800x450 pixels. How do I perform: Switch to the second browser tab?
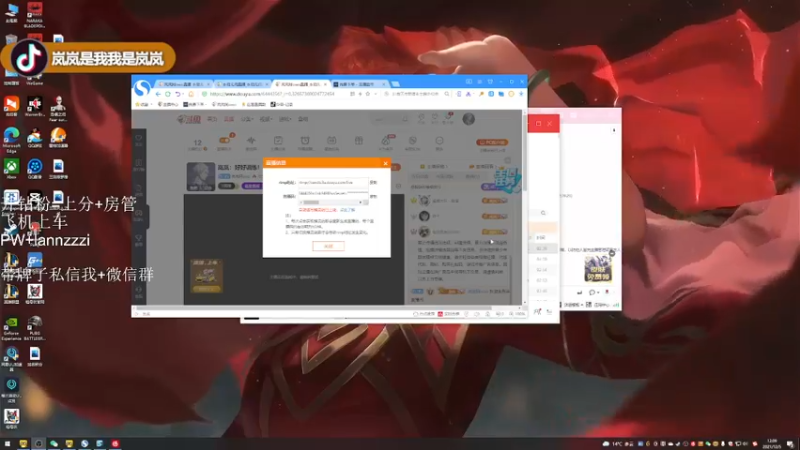point(242,84)
